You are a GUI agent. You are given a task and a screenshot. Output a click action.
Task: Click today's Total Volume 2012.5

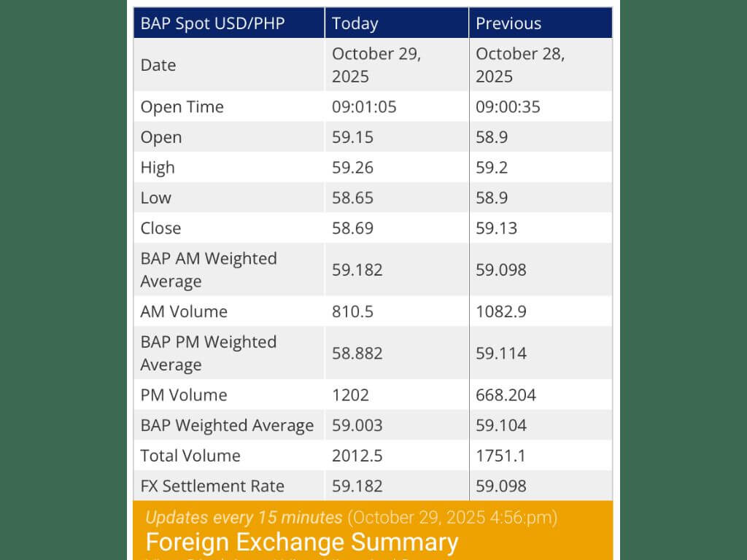pos(357,456)
